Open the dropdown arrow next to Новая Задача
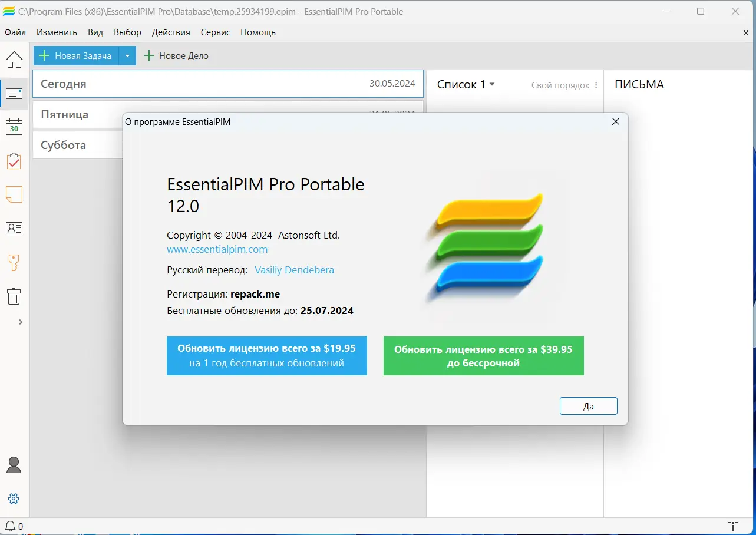Viewport: 756px width, 535px height. pos(127,55)
